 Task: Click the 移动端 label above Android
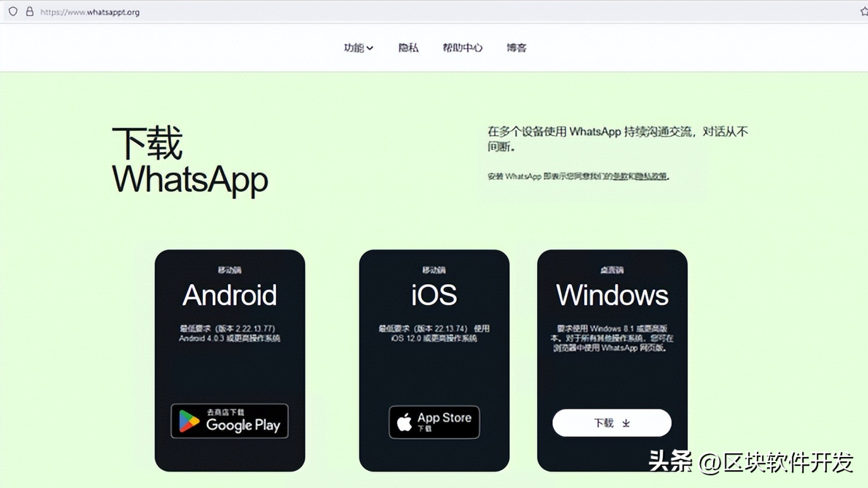(229, 270)
